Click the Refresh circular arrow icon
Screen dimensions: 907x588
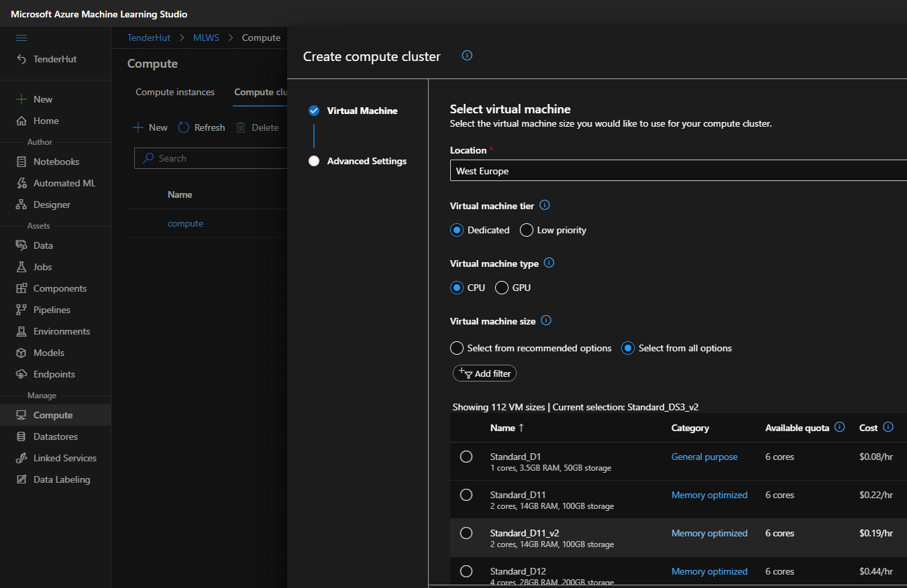pyautogui.click(x=184, y=127)
